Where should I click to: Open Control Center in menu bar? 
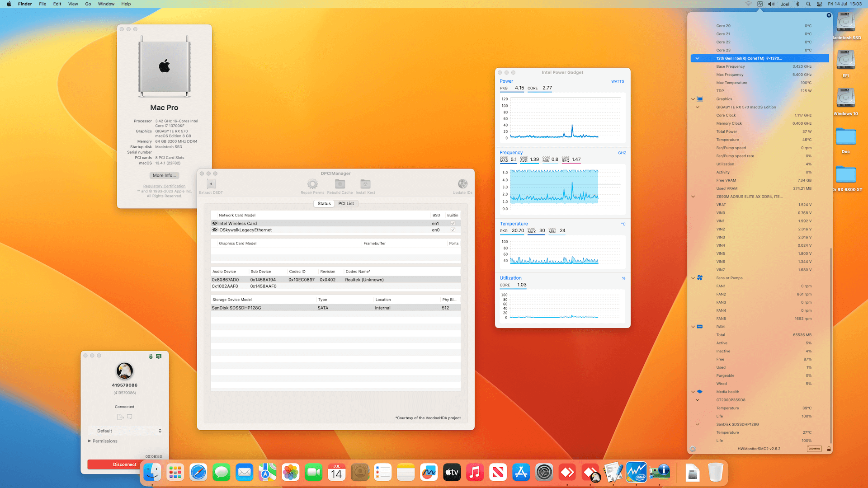pyautogui.click(x=820, y=4)
